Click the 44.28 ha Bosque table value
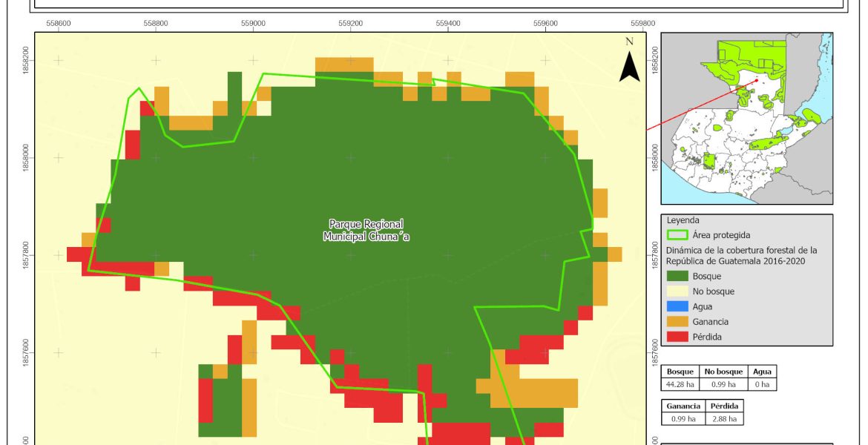This screenshot has height=445, width=868. [680, 384]
